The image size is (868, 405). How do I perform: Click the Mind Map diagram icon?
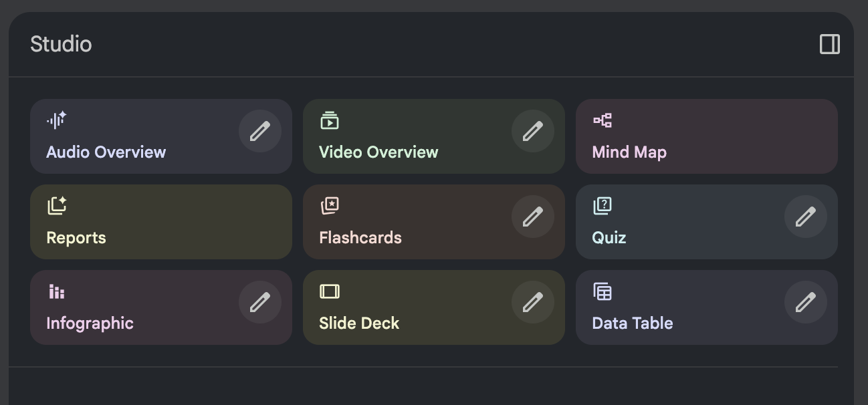click(x=602, y=120)
